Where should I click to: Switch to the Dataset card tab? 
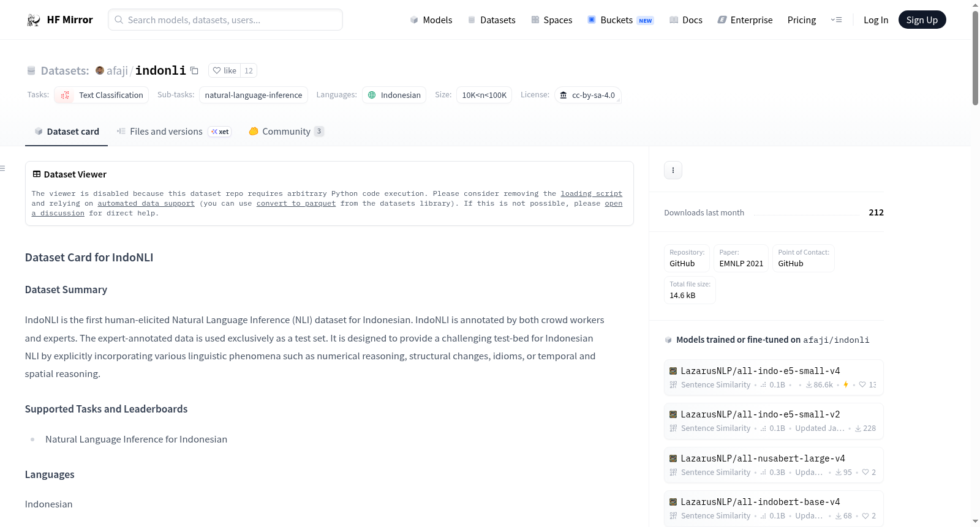click(66, 132)
